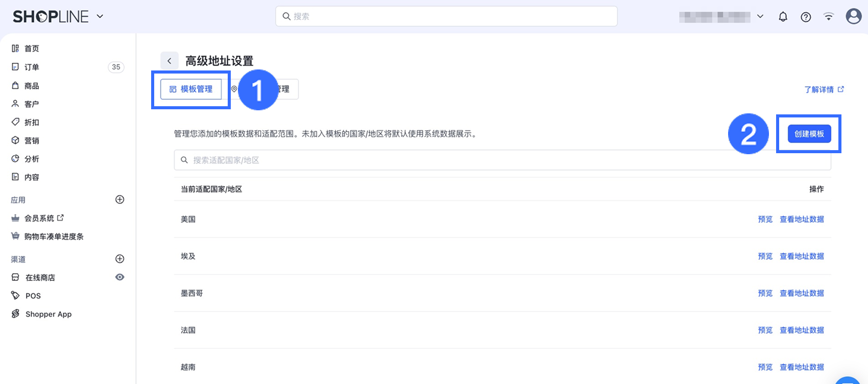Click 预览 for 越南
This screenshot has height=384, width=868.
(765, 367)
